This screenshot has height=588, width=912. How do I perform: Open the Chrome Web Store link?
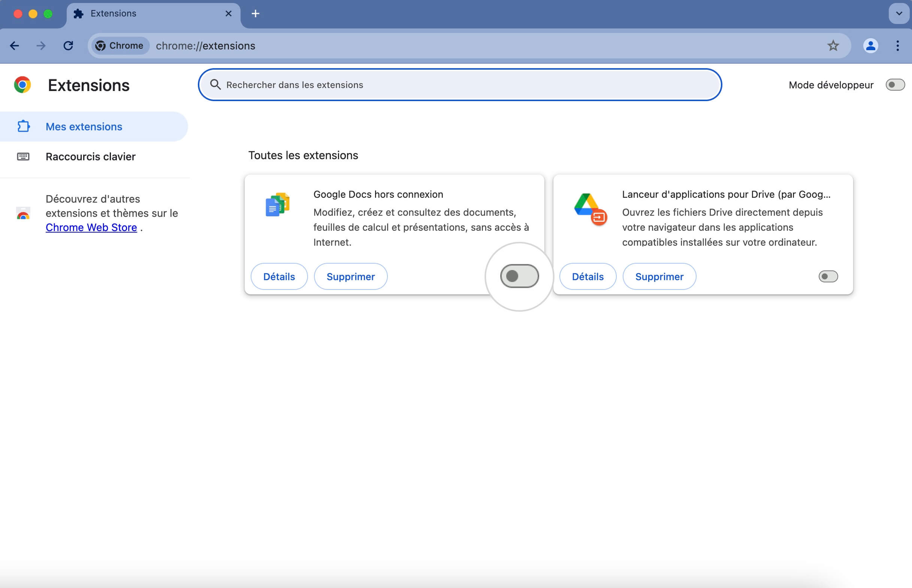click(91, 228)
